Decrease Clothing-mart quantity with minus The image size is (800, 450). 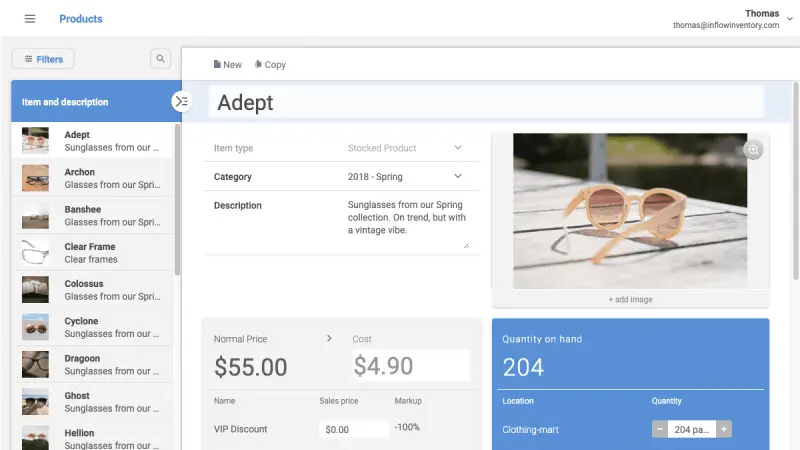660,429
